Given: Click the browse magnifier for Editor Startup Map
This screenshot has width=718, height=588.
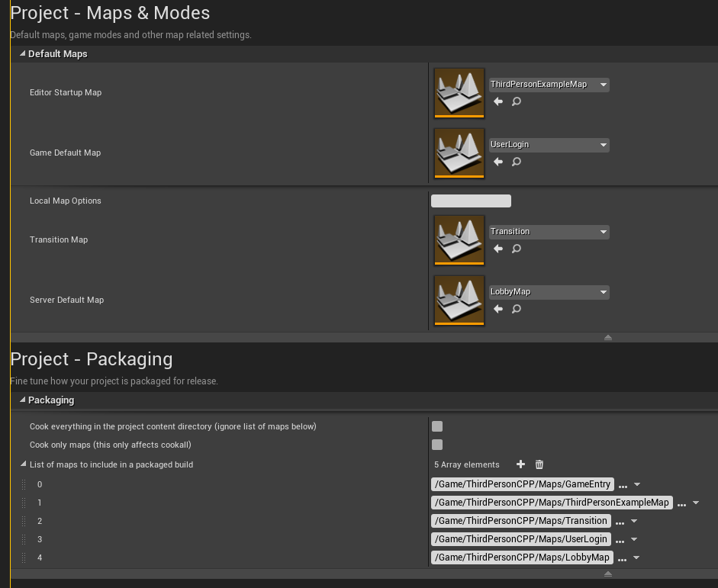Looking at the screenshot, I should point(517,101).
